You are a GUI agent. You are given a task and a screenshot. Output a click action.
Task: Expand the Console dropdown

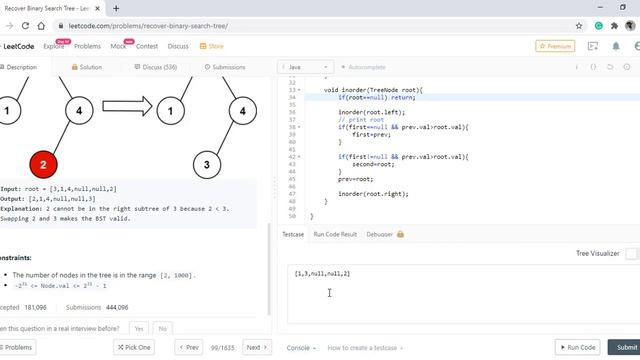pos(301,348)
